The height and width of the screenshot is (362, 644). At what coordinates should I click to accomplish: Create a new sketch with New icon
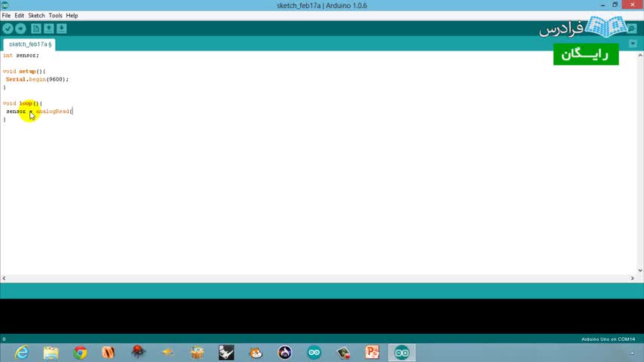click(x=36, y=29)
